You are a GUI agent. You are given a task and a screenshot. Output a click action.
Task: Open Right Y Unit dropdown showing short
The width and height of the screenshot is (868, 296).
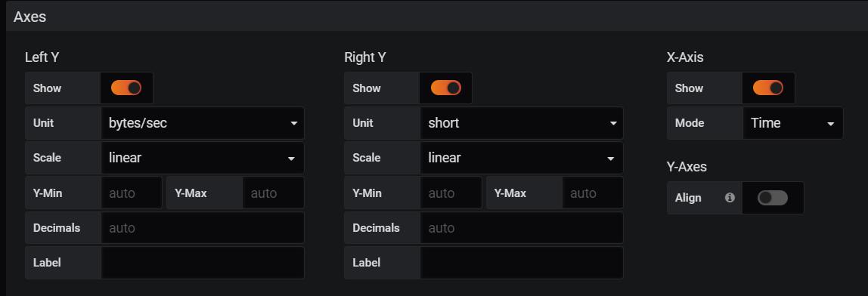coord(522,123)
